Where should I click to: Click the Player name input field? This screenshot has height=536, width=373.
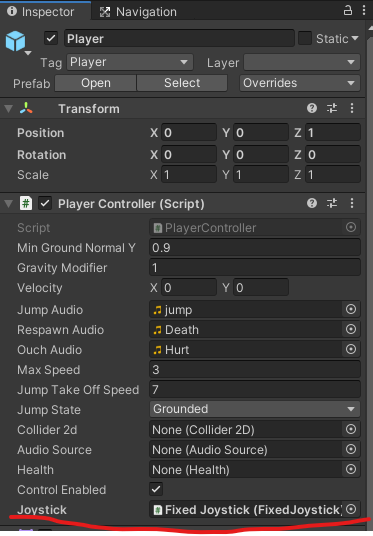click(179, 38)
